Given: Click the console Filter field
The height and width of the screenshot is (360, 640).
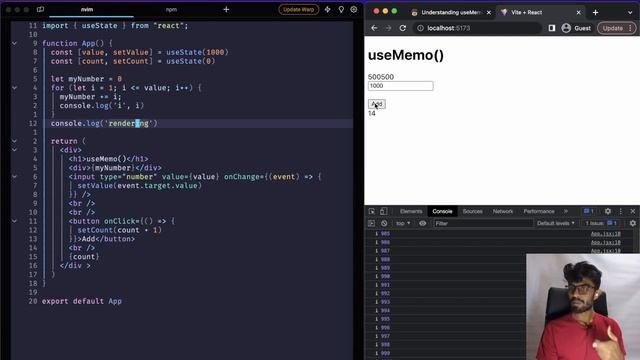Looking at the screenshot, I should pyautogui.click(x=483, y=223).
